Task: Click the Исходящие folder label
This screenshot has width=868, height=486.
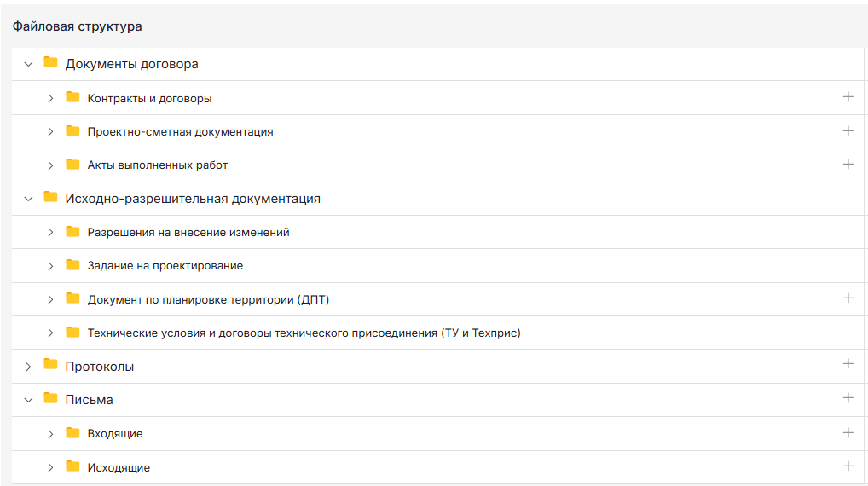Action: [119, 467]
